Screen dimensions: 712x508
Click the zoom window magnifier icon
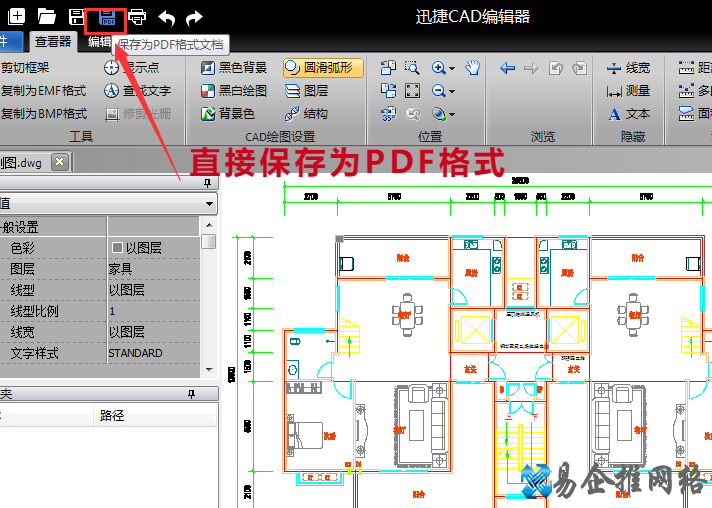(x=412, y=68)
